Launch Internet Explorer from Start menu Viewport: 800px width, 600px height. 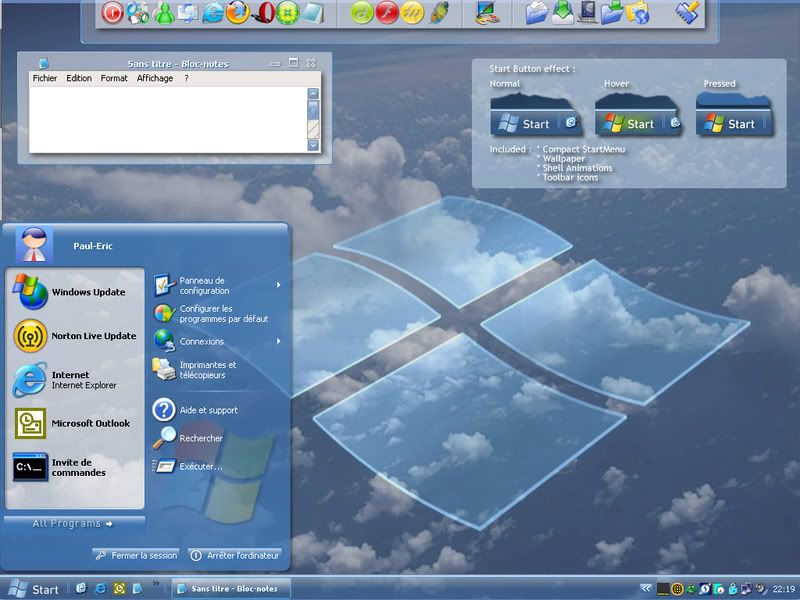[x=74, y=380]
